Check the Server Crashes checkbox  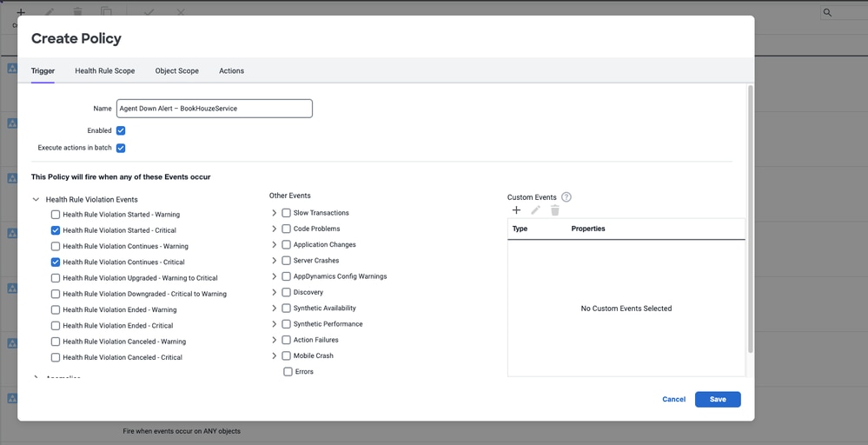point(286,260)
